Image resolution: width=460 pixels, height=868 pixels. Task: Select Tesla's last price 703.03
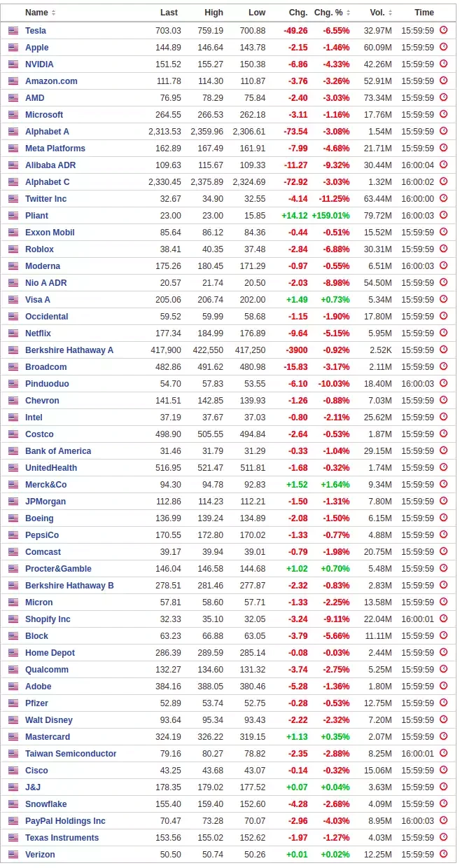click(x=168, y=31)
